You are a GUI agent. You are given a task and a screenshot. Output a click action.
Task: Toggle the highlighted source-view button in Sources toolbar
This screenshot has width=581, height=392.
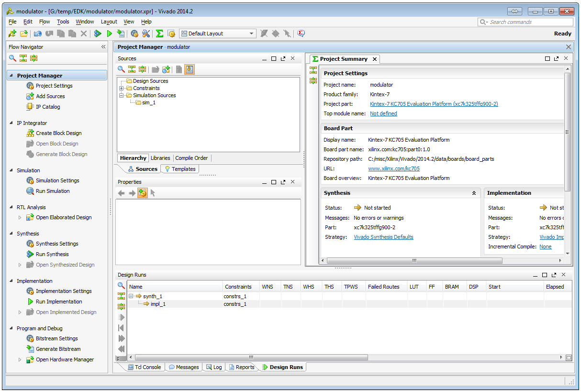tap(190, 69)
